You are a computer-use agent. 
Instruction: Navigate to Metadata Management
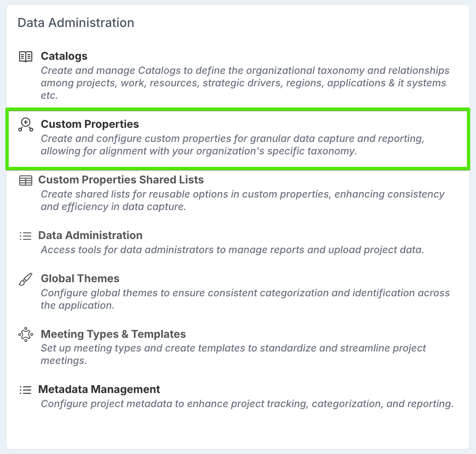[99, 389]
